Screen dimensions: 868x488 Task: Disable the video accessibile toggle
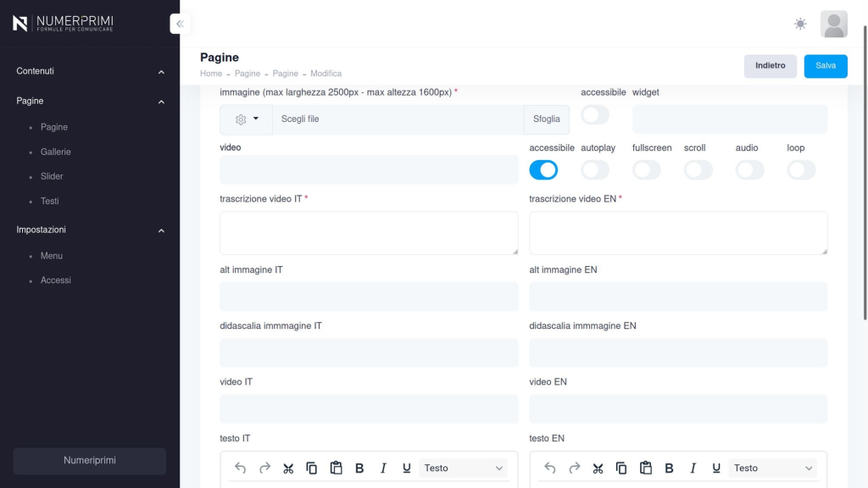click(543, 169)
